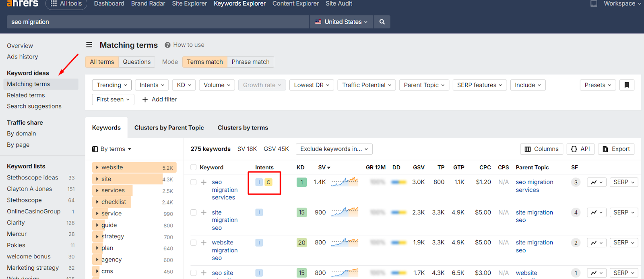Select the Keywords tab
The height and width of the screenshot is (279, 644).
106,128
